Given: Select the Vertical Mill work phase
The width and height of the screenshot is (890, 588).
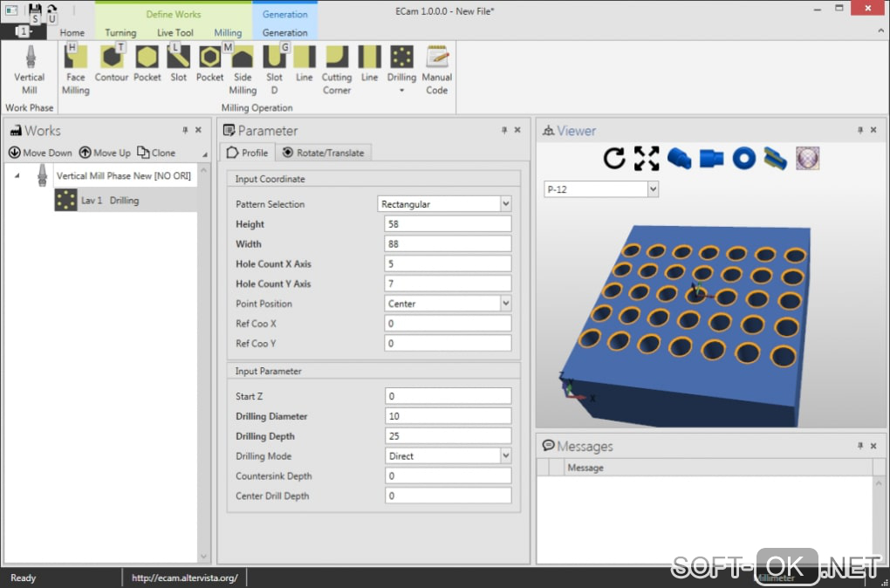Looking at the screenshot, I should click(30, 71).
